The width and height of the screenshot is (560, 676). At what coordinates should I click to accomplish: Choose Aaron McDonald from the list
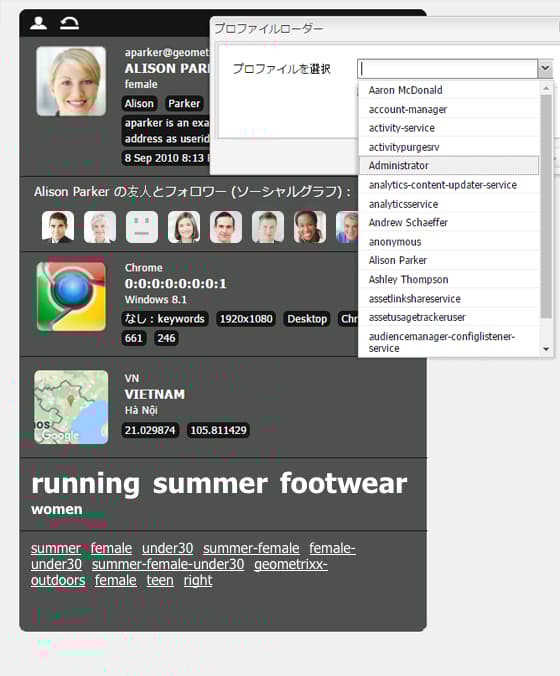click(x=449, y=90)
